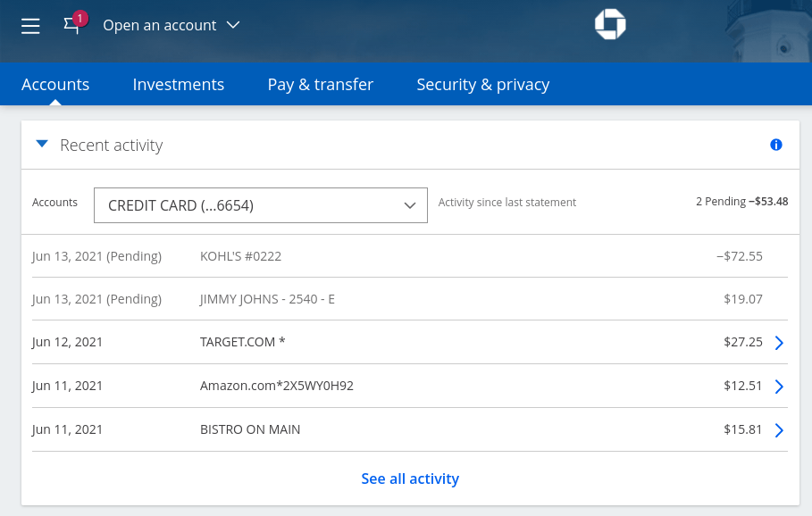Viewport: 812px width, 516px height.
Task: Open notifications flag with badge
Action: coord(72,25)
